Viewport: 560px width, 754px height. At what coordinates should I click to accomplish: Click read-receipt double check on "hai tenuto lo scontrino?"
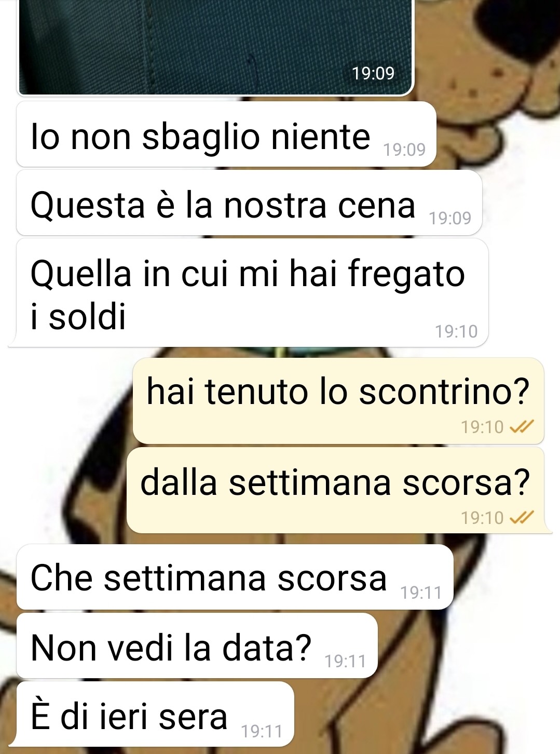pyautogui.click(x=522, y=427)
